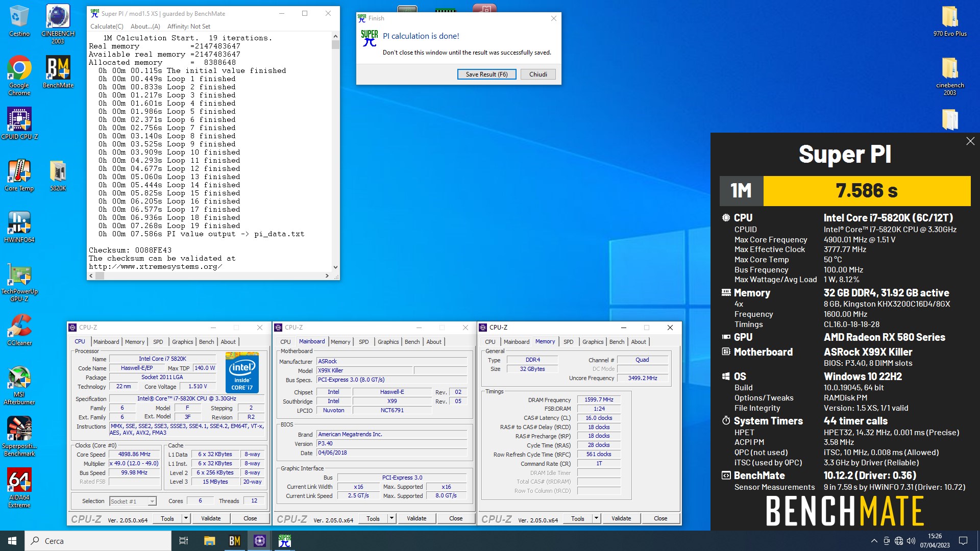
Task: Open the Socket #1 selection dropdown
Action: tap(133, 502)
